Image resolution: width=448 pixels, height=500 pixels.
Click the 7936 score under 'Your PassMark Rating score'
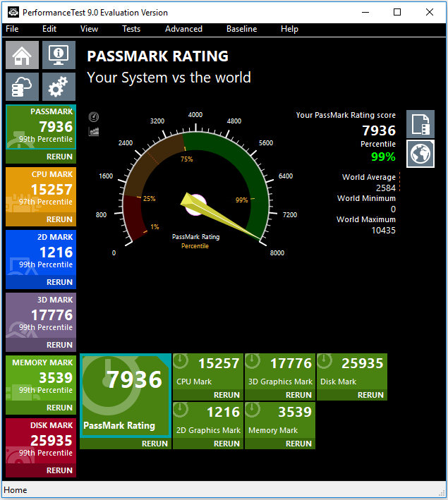pos(379,130)
